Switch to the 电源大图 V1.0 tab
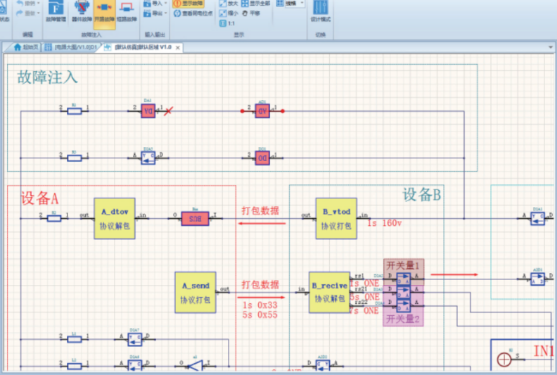Image resolution: width=557 pixels, height=375 pixels. 71,47
